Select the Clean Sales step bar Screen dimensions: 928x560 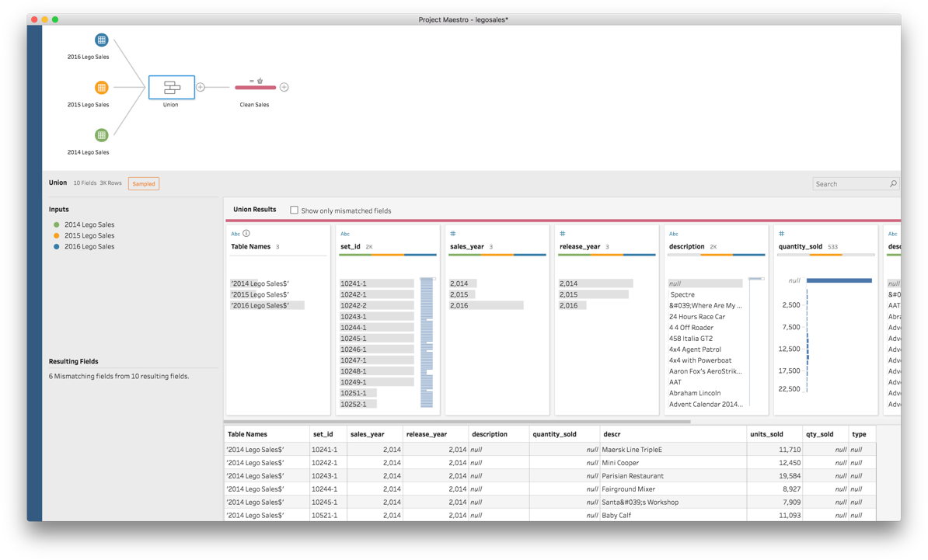click(255, 88)
